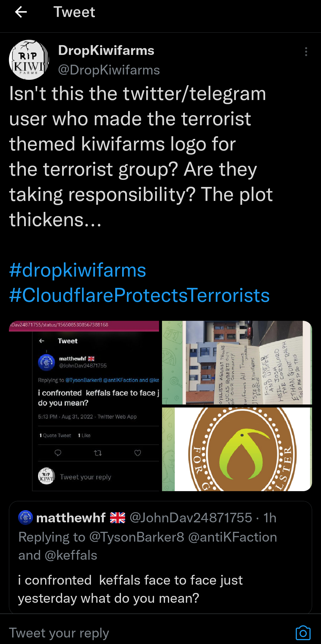Tap the heart like icon in screenshot
Image resolution: width=321 pixels, height=644 pixels.
click(138, 453)
